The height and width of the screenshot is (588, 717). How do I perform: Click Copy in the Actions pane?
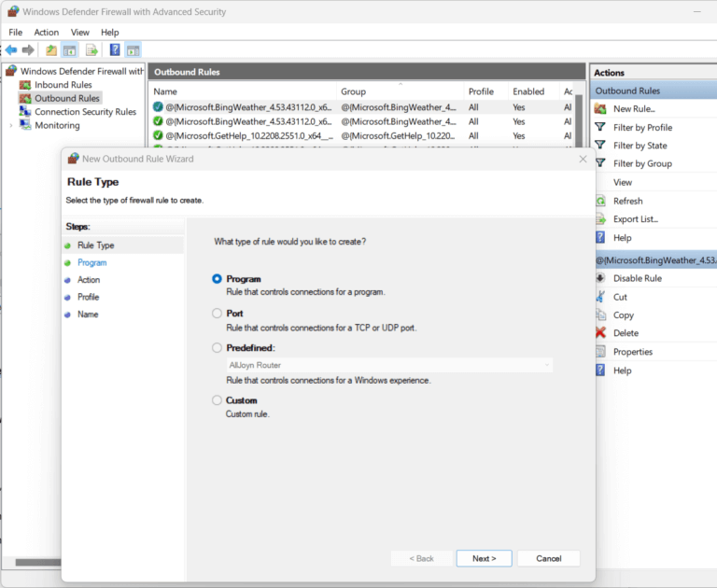coord(624,315)
